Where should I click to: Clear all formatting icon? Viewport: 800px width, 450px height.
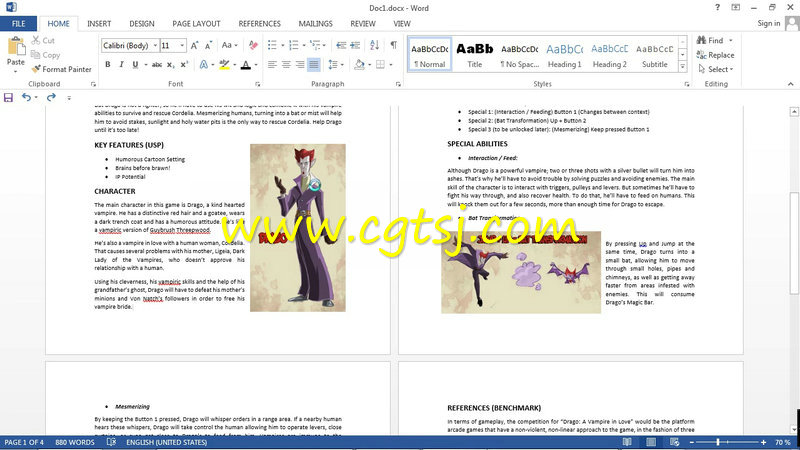pyautogui.click(x=253, y=45)
